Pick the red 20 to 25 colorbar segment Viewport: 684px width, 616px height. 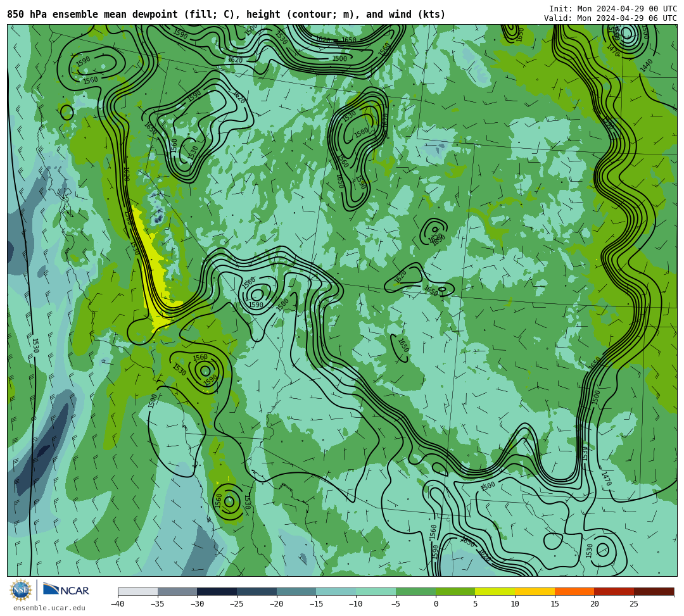(614, 591)
